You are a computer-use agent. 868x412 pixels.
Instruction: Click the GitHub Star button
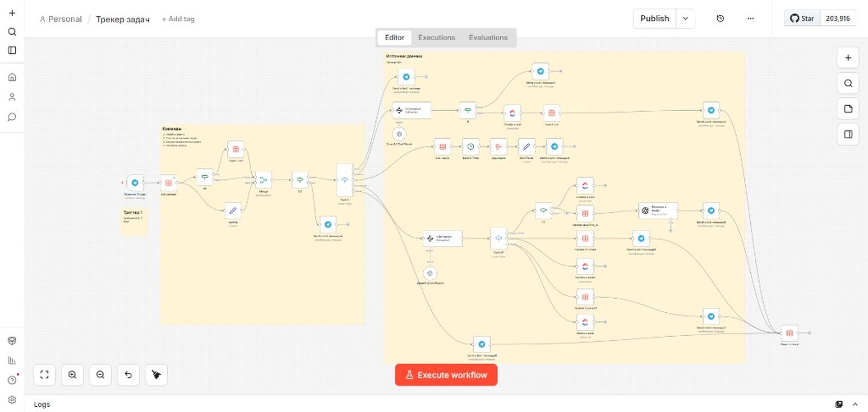tap(802, 18)
